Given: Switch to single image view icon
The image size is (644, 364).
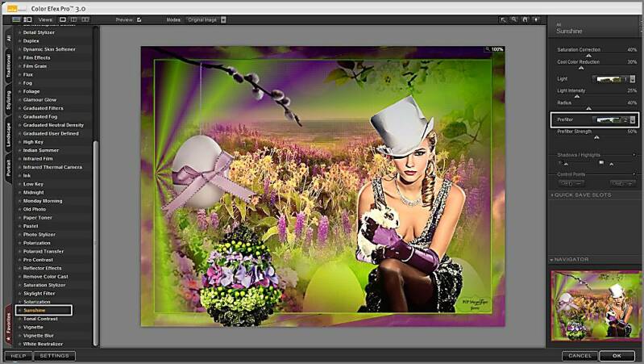Looking at the screenshot, I should [x=63, y=19].
